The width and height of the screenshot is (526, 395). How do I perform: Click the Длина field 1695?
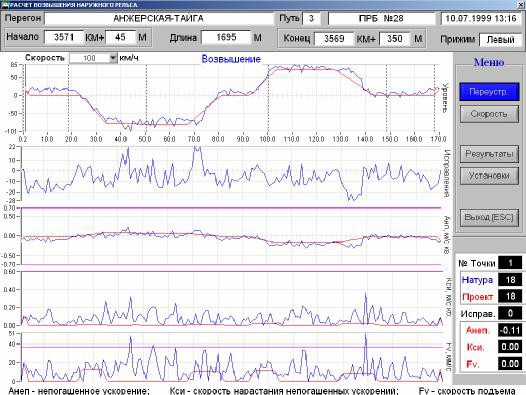(x=226, y=37)
